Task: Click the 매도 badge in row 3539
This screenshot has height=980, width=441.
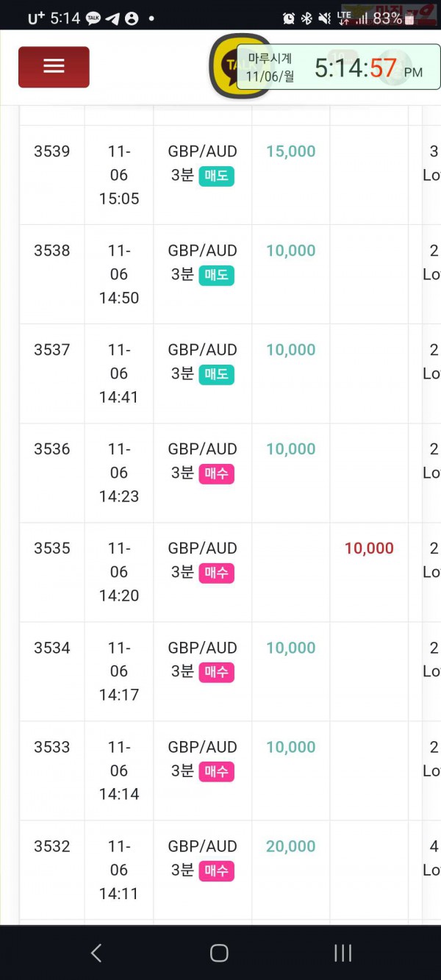Action: coord(216,176)
